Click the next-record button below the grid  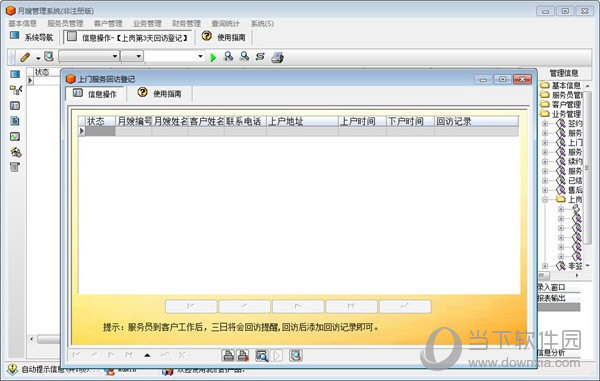[298, 306]
